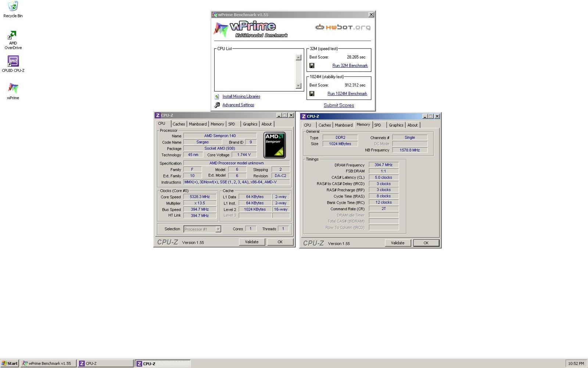Switch to Mainboard tab in left CPU-Z
Image resolution: width=588 pixels, height=368 pixels.
click(x=198, y=124)
